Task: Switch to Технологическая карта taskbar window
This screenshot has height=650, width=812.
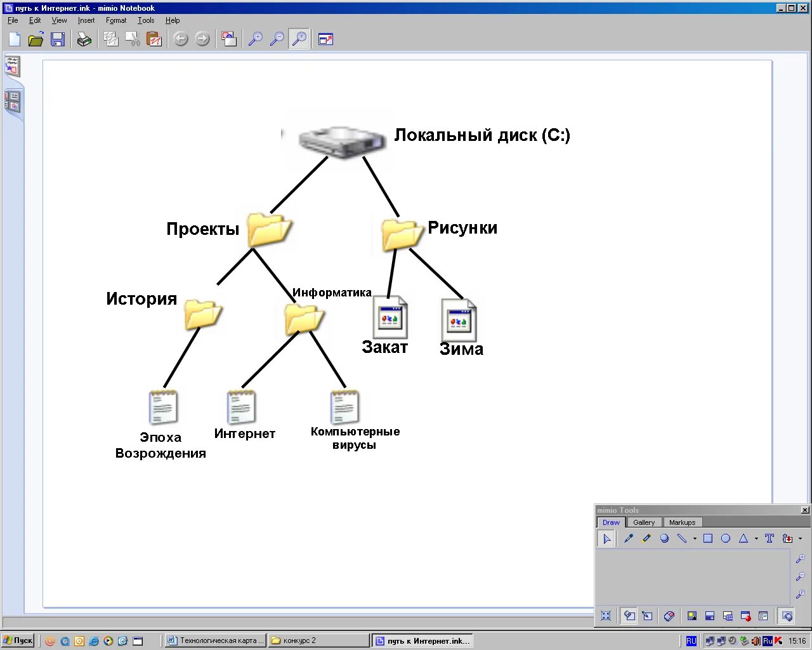Action: pos(216,640)
